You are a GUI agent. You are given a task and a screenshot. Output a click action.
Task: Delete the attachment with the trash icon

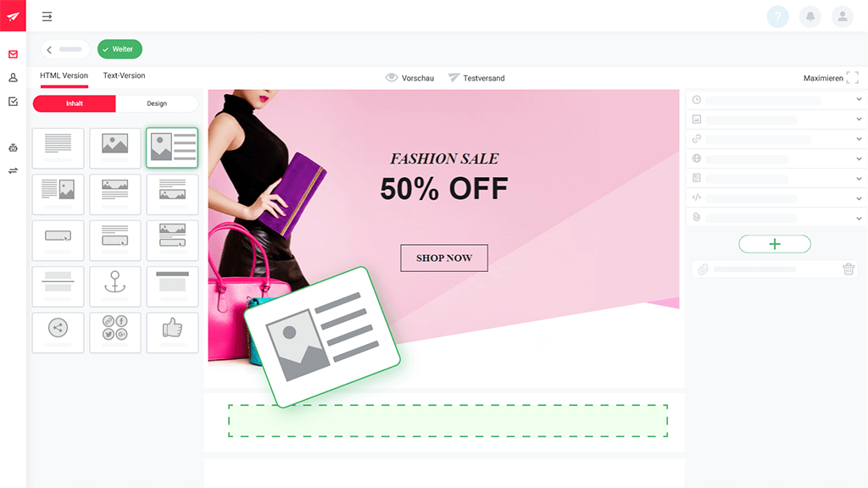(848, 269)
